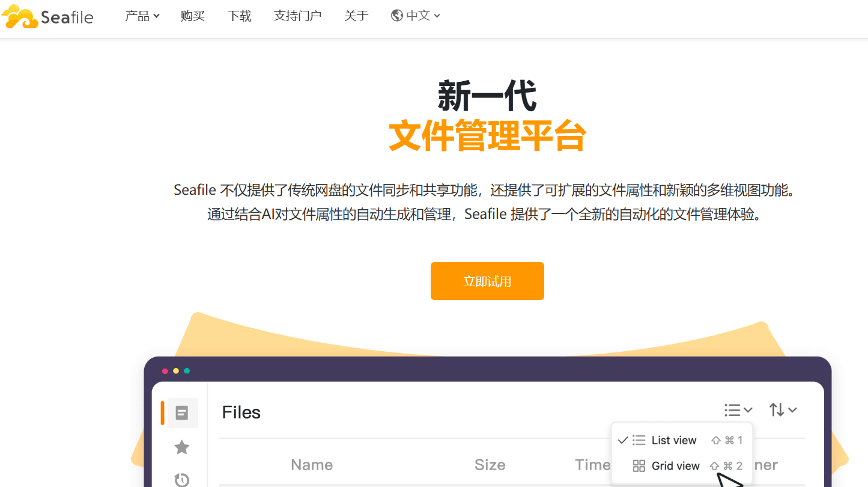Click the Seafile logo

pos(47,16)
